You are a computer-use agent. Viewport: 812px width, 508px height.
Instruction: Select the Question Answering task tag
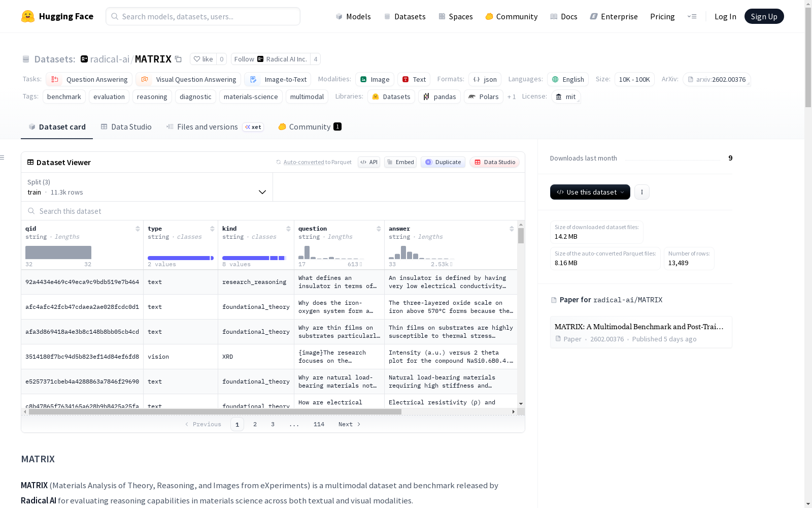coord(89,79)
